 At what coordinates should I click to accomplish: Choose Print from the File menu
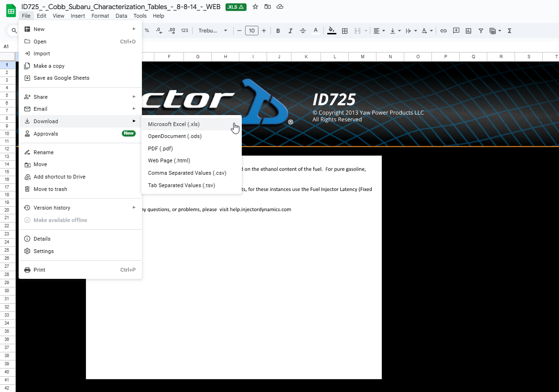[80, 270]
